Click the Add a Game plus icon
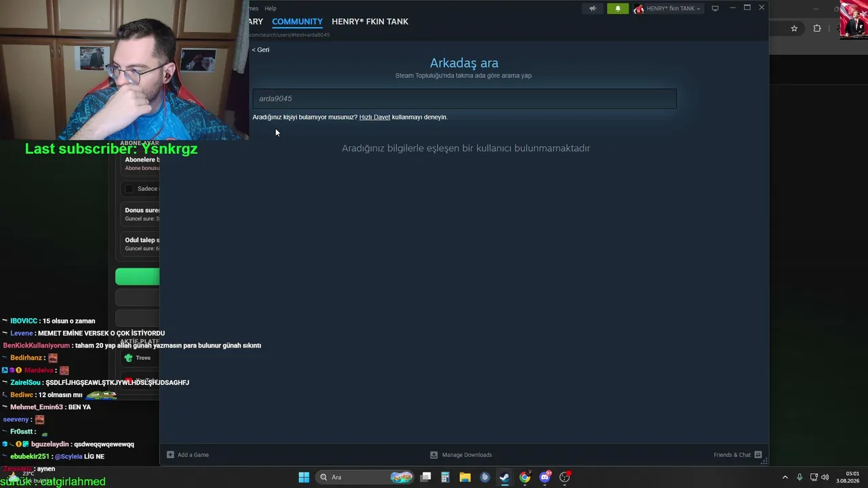Viewport: 868px width, 488px height. coord(170,455)
